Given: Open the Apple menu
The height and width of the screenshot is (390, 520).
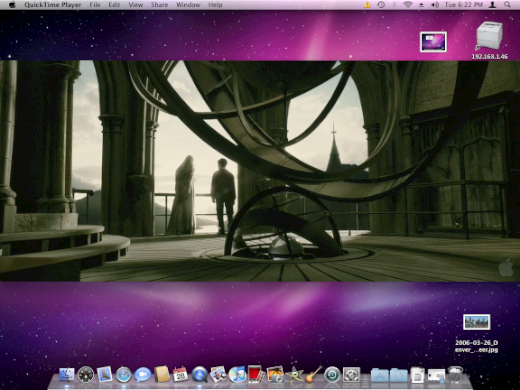Looking at the screenshot, I should [x=12, y=5].
